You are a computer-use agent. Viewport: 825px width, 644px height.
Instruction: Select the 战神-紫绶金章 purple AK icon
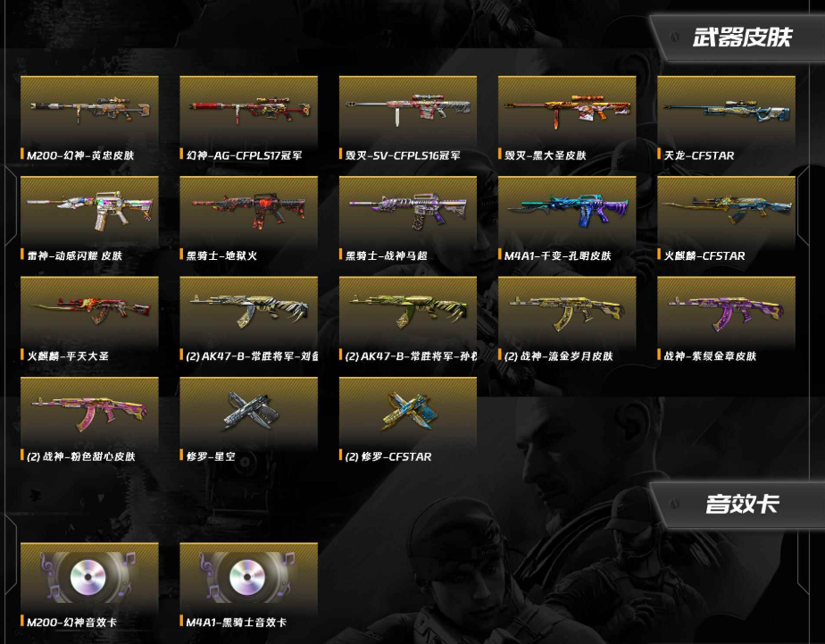[x=726, y=311]
